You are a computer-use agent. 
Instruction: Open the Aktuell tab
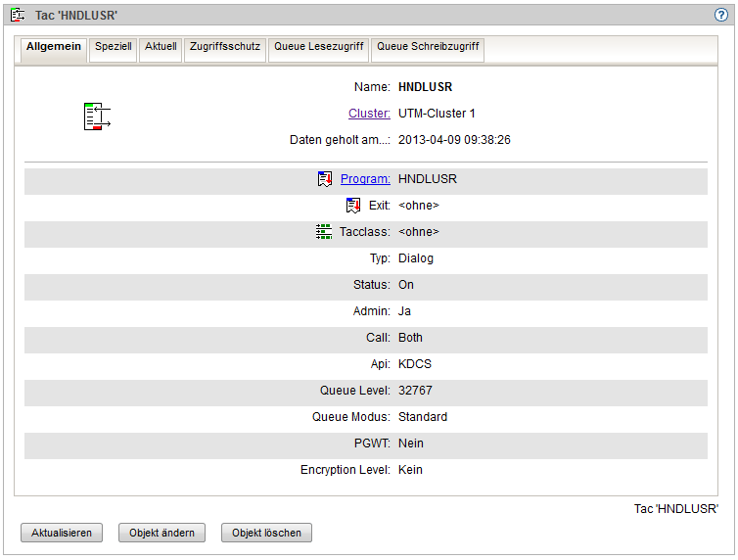click(x=161, y=47)
